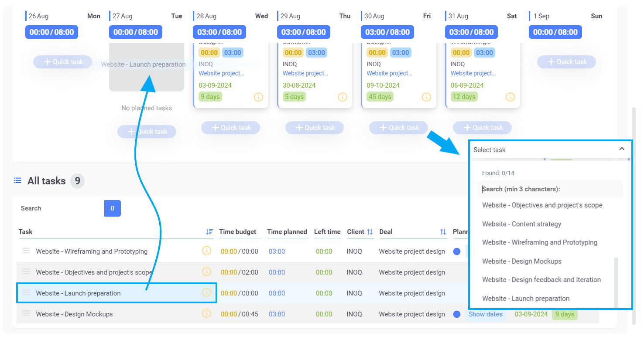The width and height of the screenshot is (644, 343).
Task: Click Quick task button under 28 Aug
Action: pos(230,128)
